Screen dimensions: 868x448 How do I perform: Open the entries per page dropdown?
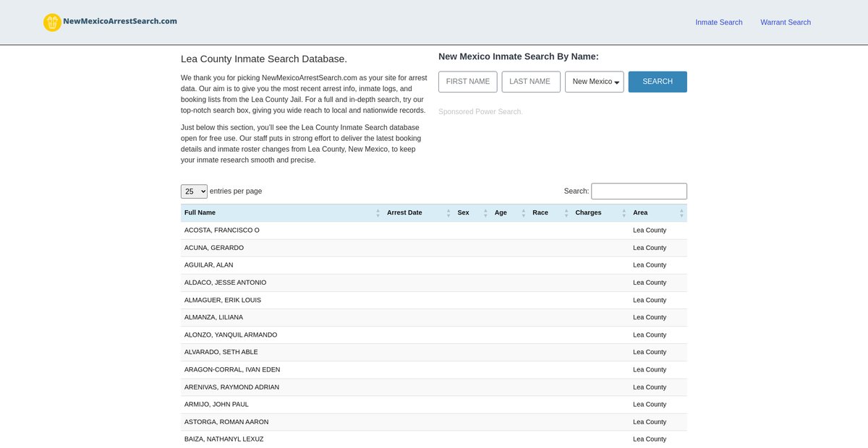194,191
